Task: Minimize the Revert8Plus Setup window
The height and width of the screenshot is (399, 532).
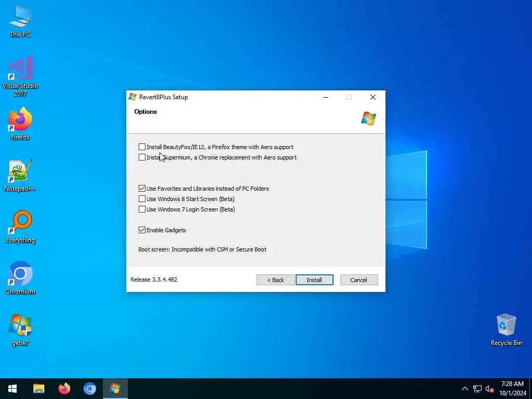Action: [326, 97]
